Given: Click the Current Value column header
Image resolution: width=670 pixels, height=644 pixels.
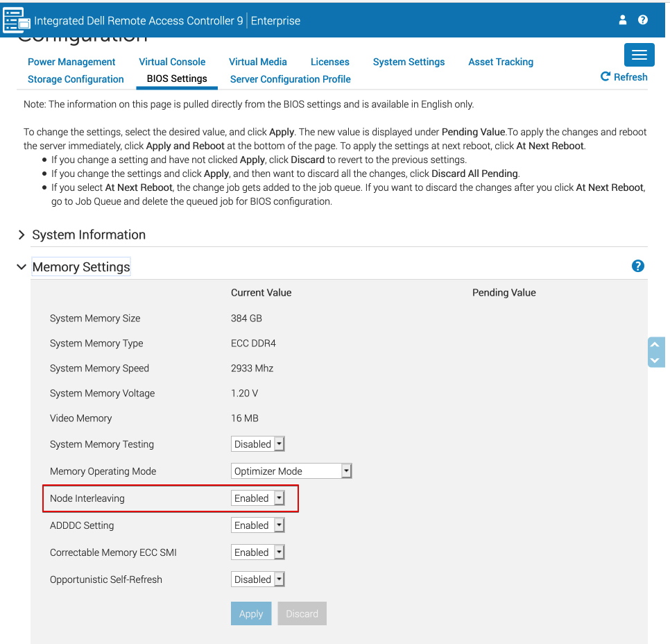Looking at the screenshot, I should [x=261, y=292].
